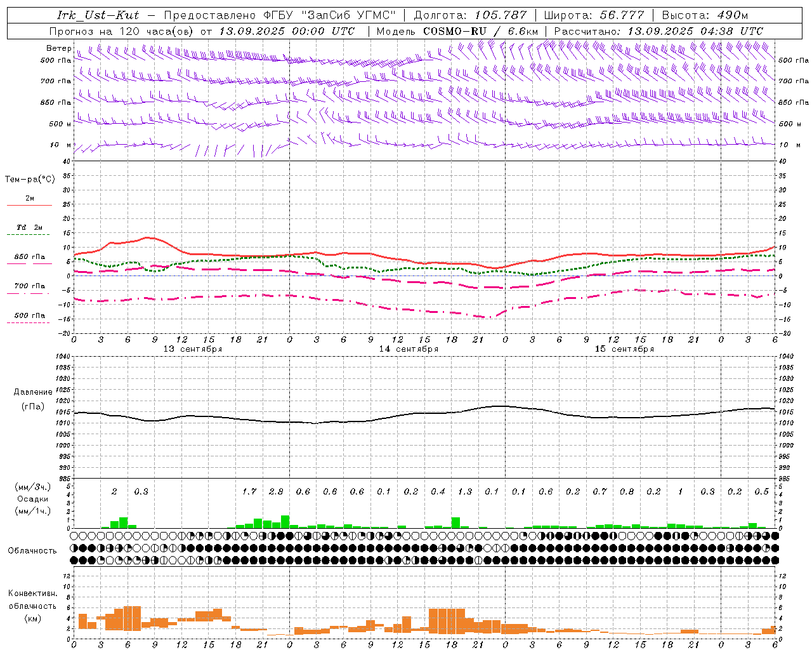Select the date label "14 сентября"
The height and width of the screenshot is (650, 812).
(409, 349)
